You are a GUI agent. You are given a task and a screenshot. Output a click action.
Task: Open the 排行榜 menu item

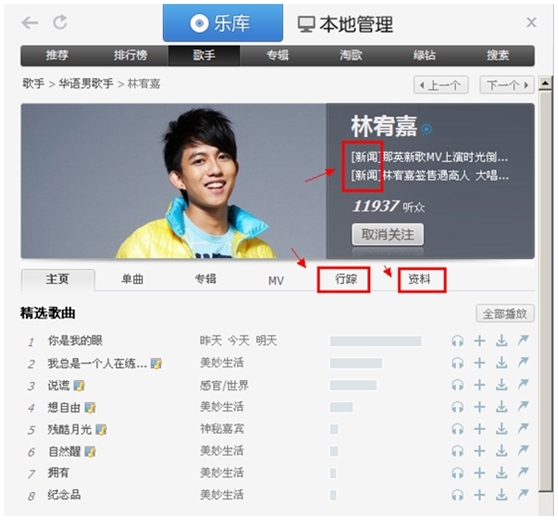click(x=130, y=56)
